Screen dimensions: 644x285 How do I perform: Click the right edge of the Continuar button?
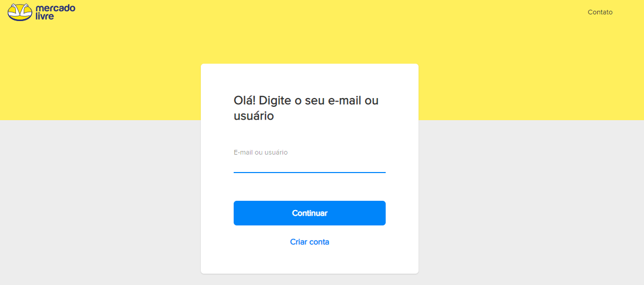click(x=382, y=213)
